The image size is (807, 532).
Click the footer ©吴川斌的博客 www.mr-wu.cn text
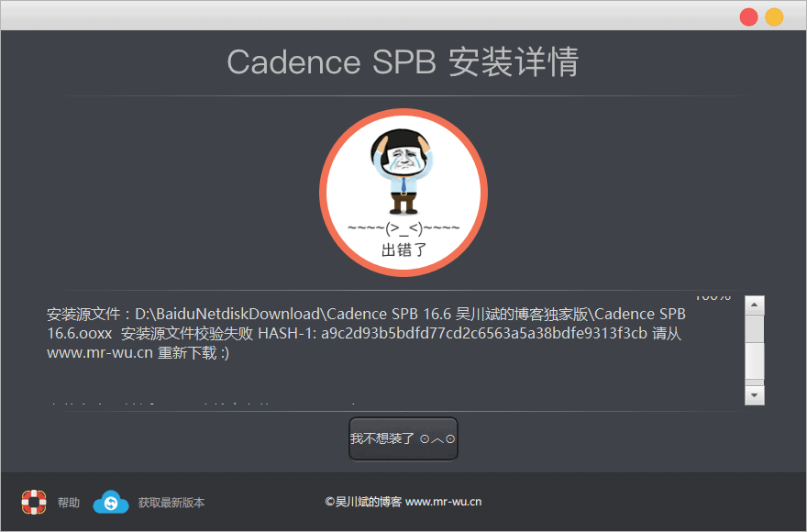403,502
